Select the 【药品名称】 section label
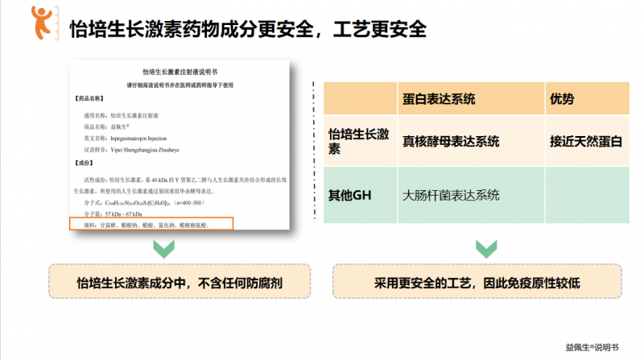Screen dimensions: 644x360 tap(89, 98)
